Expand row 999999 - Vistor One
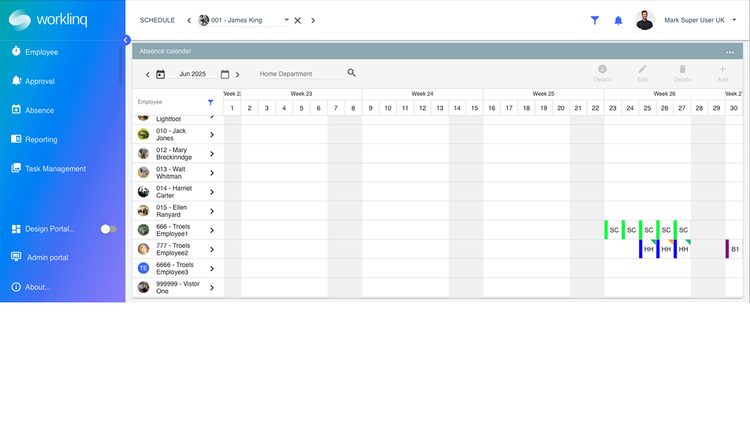 (212, 288)
